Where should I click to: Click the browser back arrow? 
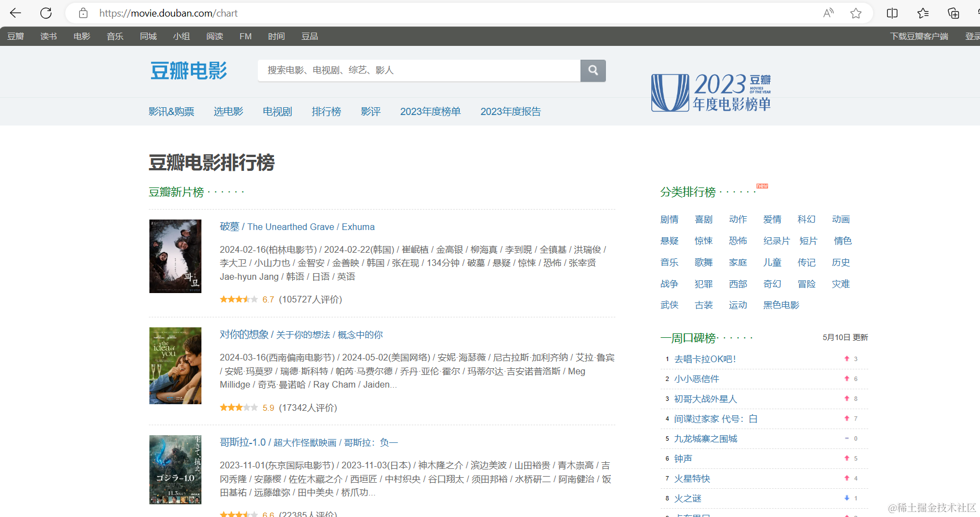[x=15, y=13]
